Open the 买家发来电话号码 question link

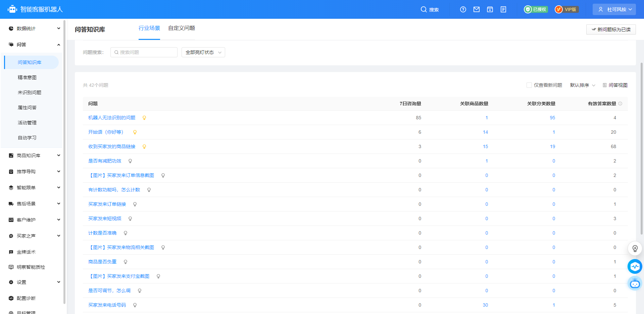107,305
